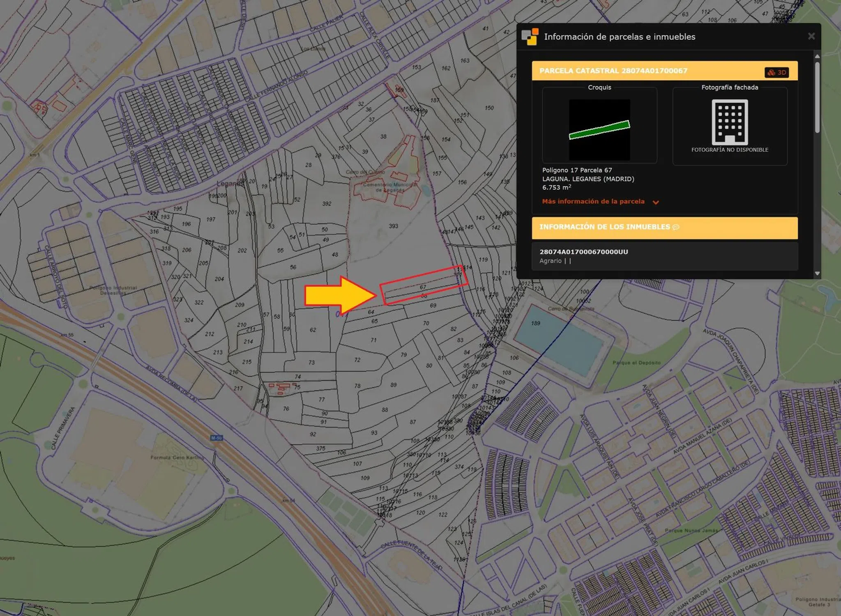Open property 28074A017000670000UU details

tap(583, 252)
